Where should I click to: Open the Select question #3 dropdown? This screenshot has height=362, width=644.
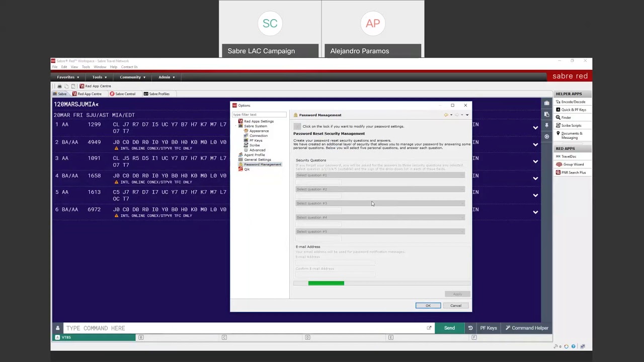380,203
